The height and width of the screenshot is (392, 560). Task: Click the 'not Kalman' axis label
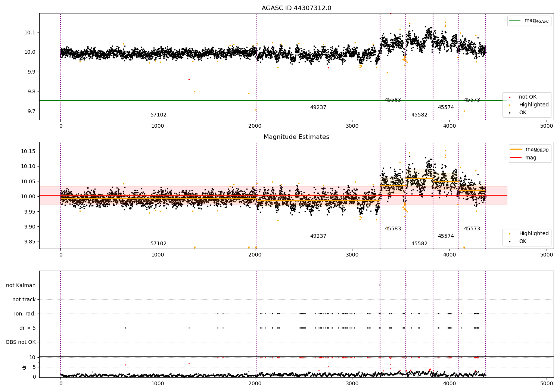(x=21, y=285)
